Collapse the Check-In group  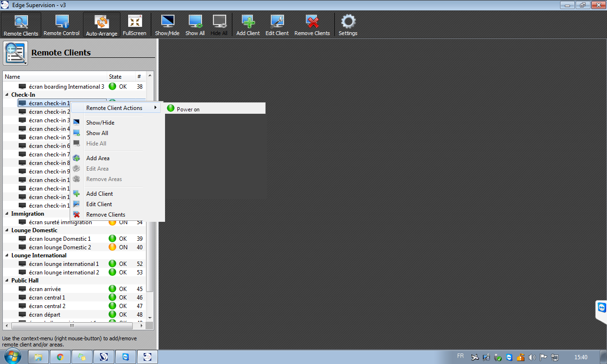tap(7, 95)
